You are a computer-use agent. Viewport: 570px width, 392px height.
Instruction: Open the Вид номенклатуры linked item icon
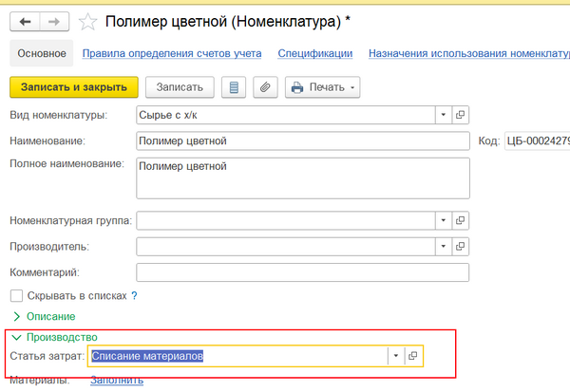461,115
